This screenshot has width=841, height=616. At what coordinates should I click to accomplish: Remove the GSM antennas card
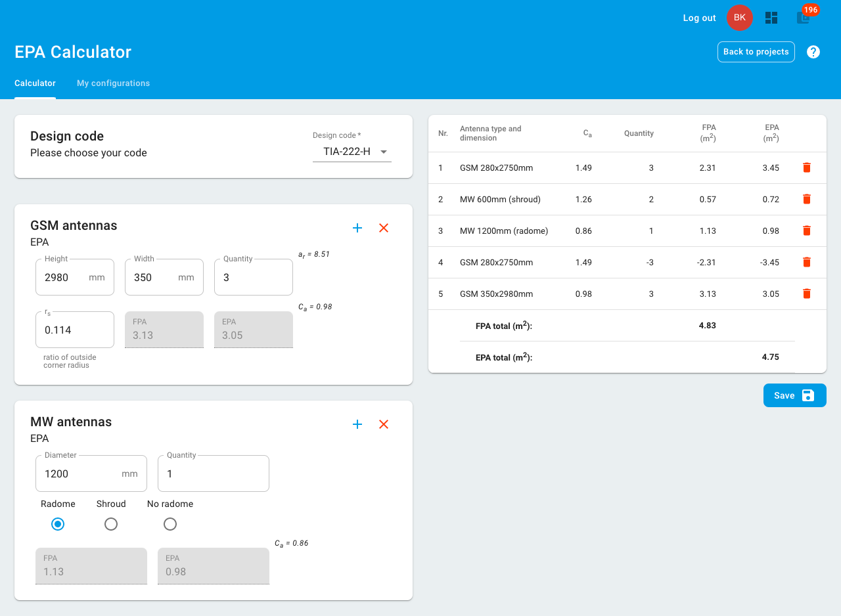coord(384,228)
